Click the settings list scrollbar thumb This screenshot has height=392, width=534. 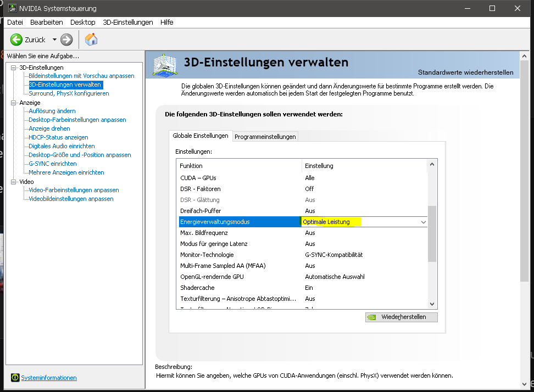[432, 234]
